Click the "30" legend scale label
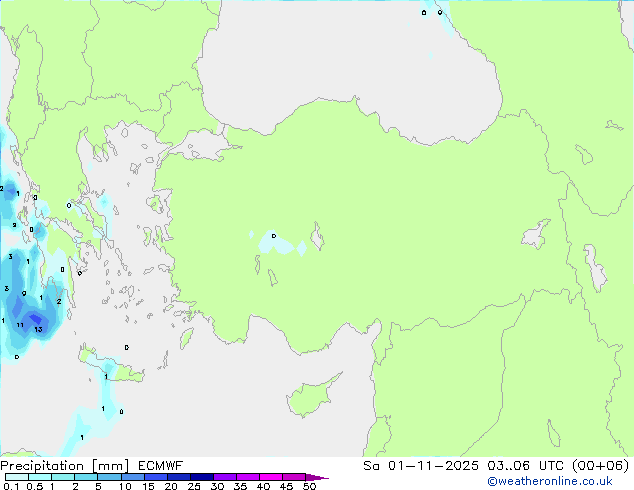This screenshot has width=634, height=490. [x=217, y=486]
